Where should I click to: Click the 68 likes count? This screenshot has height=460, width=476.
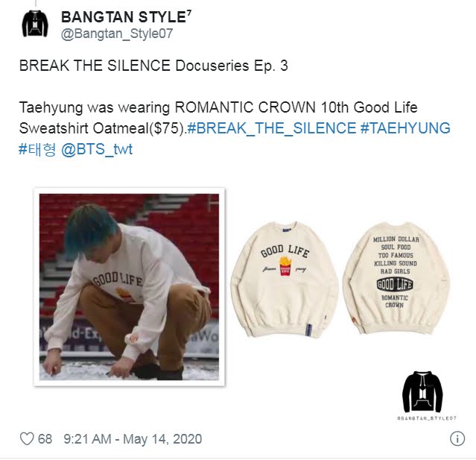click(x=45, y=439)
